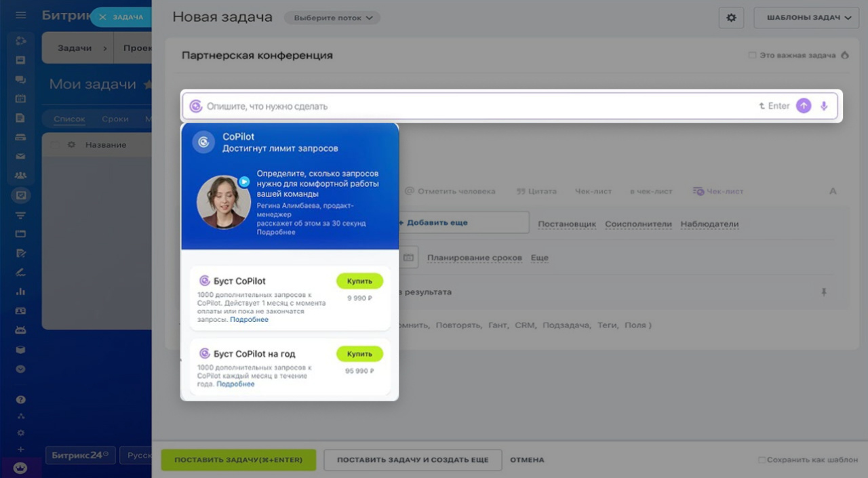Enable Save as template checkbox

(x=762, y=460)
